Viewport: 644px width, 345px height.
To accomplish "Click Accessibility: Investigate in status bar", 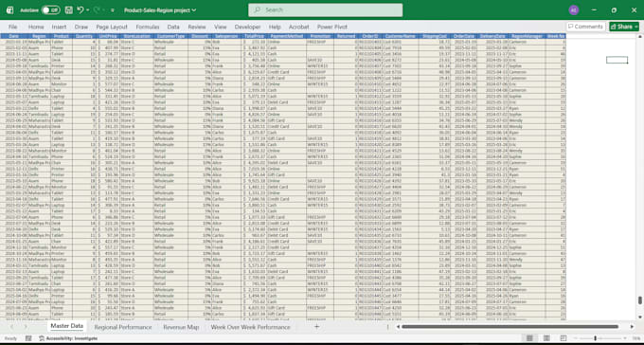I will [68, 338].
